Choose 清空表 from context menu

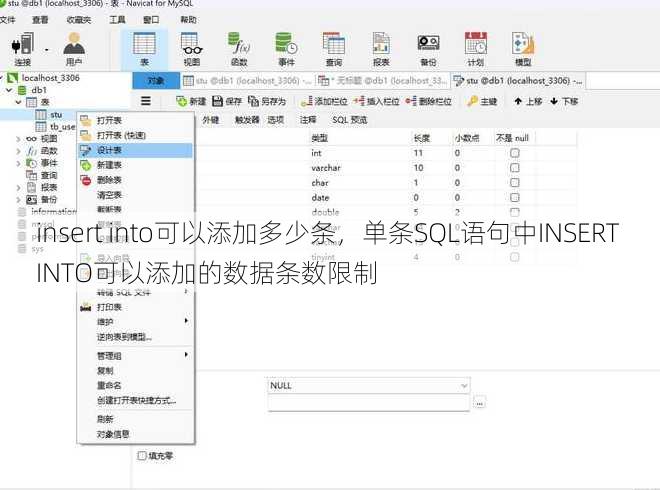click(x=136, y=195)
